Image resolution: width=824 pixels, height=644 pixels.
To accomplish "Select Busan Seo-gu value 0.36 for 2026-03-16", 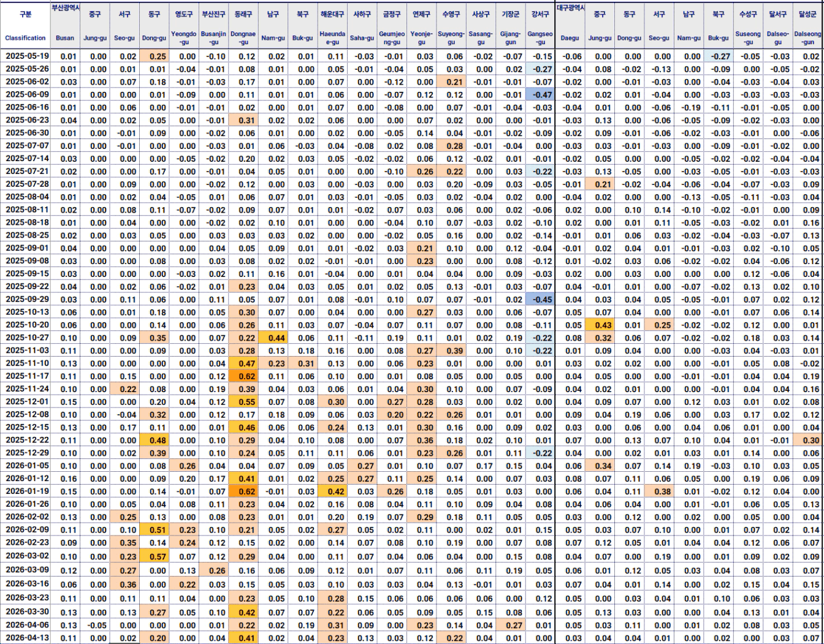I will pyautogui.click(x=126, y=585).
